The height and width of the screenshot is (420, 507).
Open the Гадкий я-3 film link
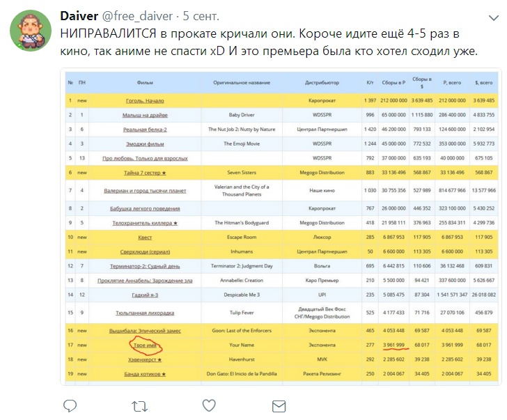click(145, 295)
